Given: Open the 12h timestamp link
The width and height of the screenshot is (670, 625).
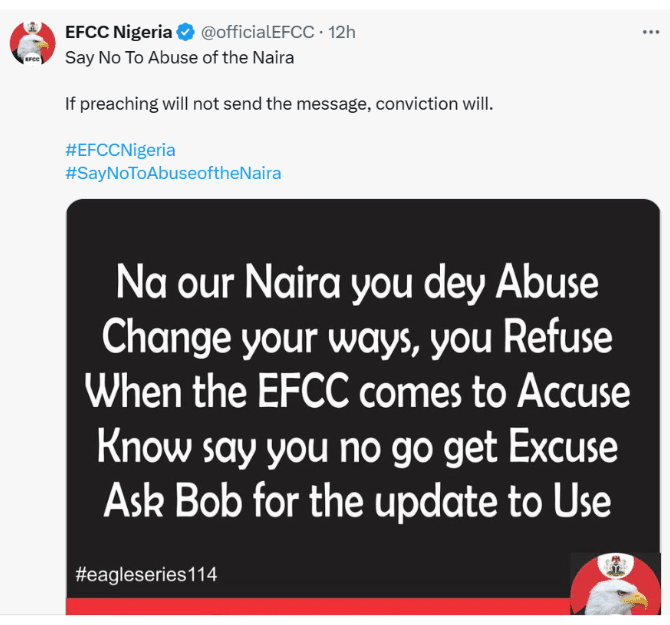Looking at the screenshot, I should pyautogui.click(x=341, y=33).
